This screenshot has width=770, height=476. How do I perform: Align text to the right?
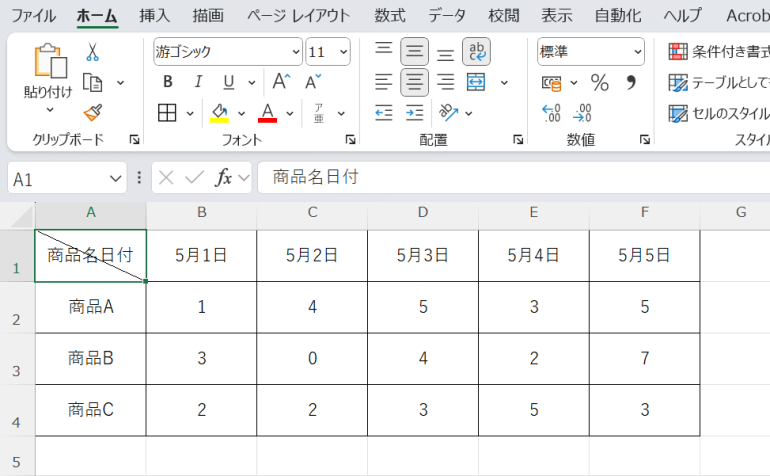pyautogui.click(x=445, y=82)
